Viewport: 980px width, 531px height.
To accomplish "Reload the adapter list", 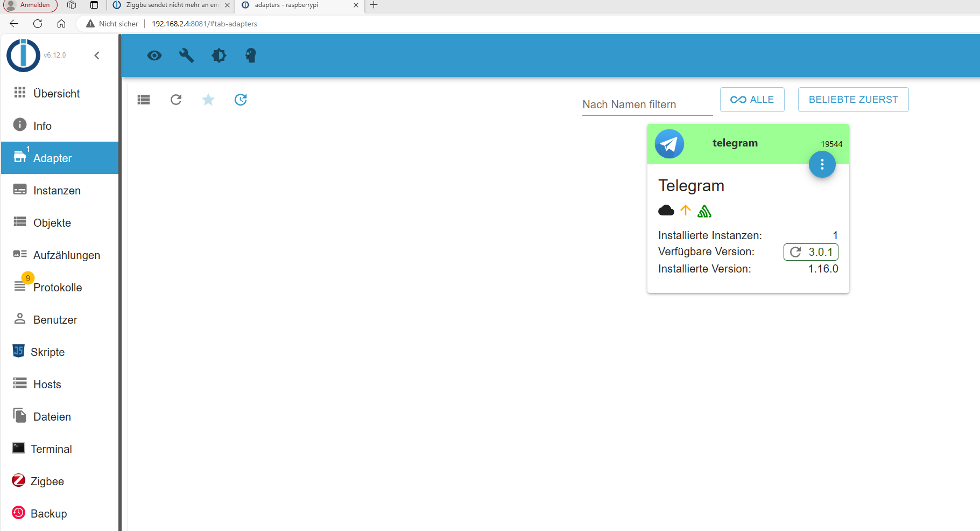I will pyautogui.click(x=176, y=100).
